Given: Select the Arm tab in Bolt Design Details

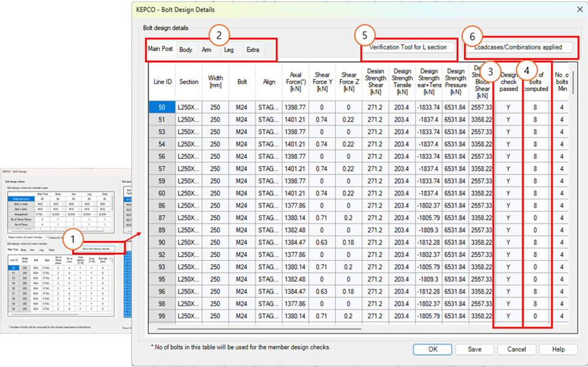Looking at the screenshot, I should (206, 49).
